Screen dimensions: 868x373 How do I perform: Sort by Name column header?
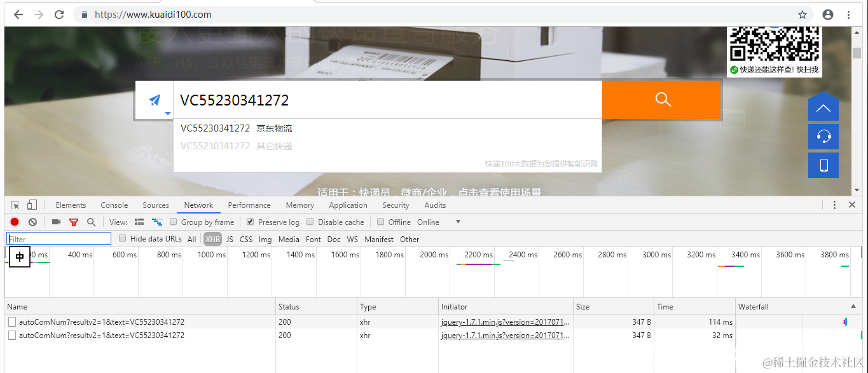[x=140, y=306]
